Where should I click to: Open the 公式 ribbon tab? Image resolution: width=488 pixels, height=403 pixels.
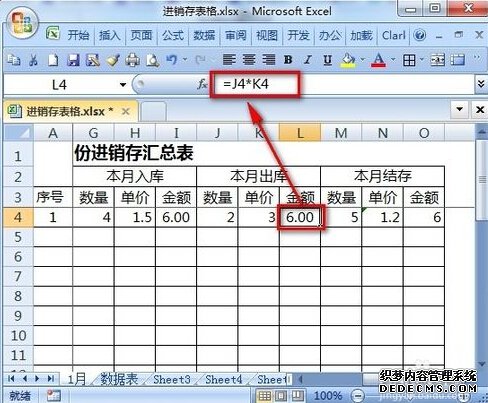tap(173, 35)
